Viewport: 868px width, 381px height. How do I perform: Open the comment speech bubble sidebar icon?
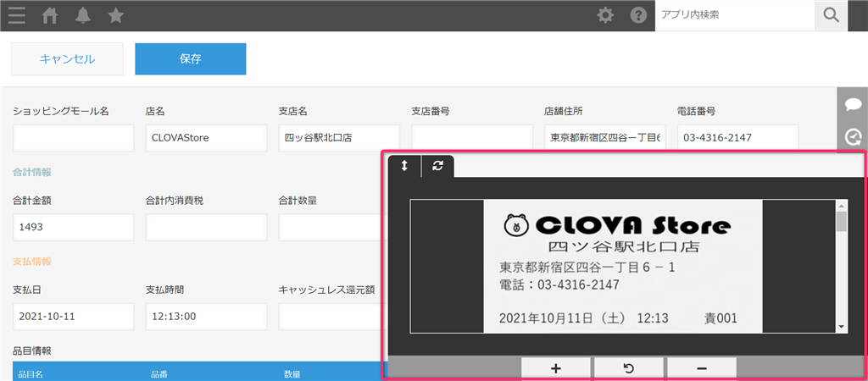click(x=853, y=105)
